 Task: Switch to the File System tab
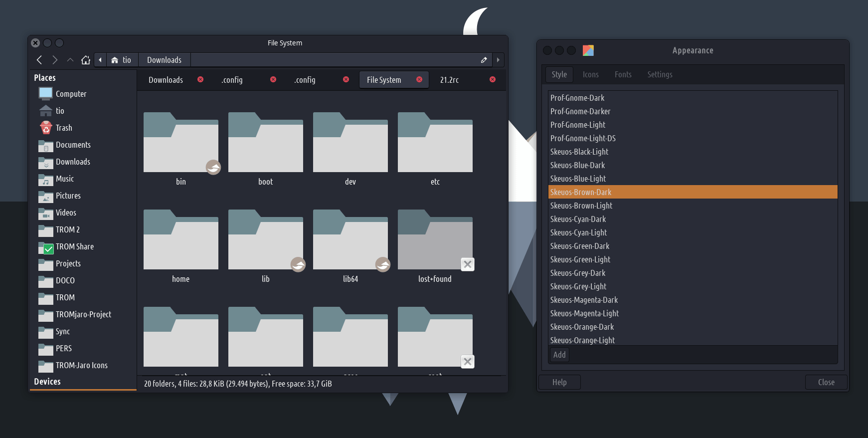click(384, 80)
